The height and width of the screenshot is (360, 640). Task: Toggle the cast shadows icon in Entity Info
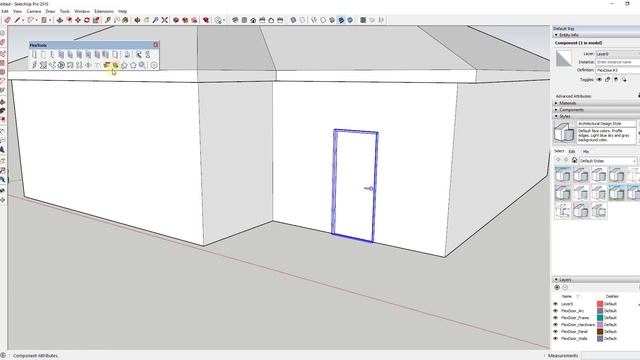click(624, 80)
